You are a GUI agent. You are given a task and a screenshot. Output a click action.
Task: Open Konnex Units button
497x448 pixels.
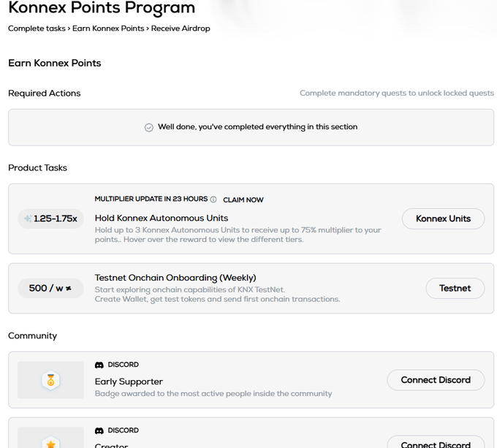click(443, 219)
